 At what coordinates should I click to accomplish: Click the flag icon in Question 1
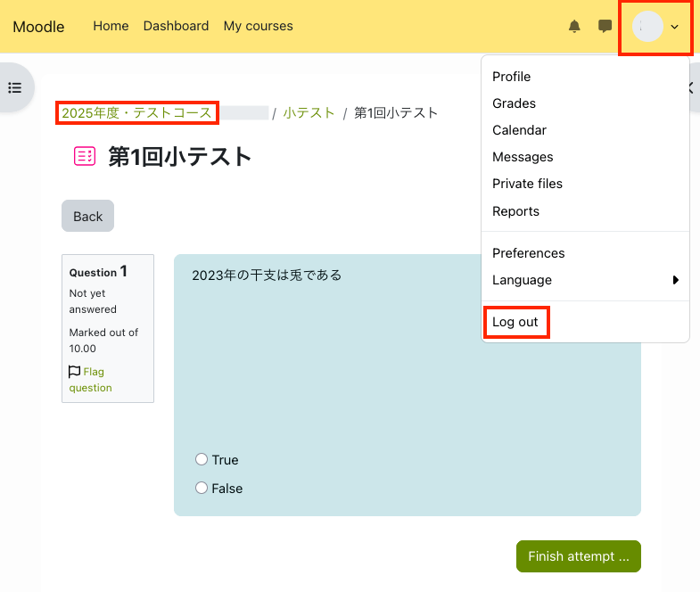75,372
